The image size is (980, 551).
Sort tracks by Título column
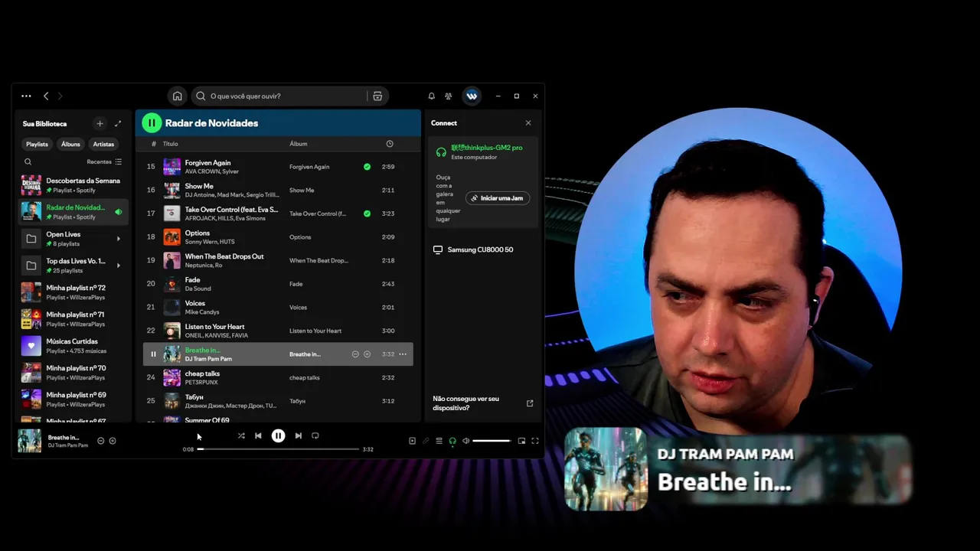[x=170, y=144]
